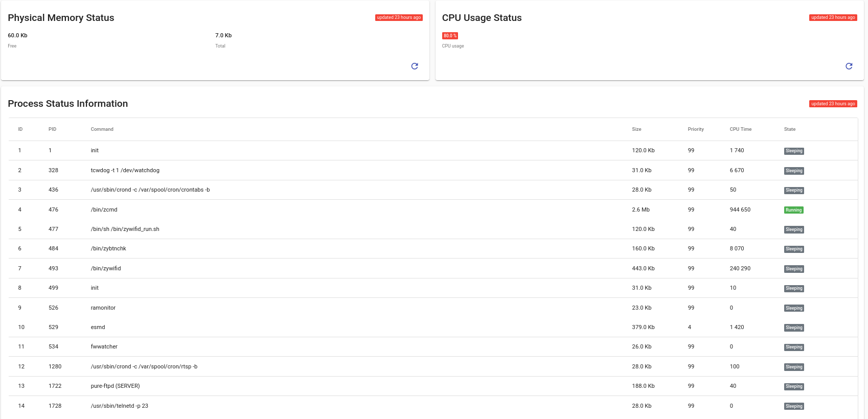Click the 80.0 % CPU usage badge
This screenshot has height=419, width=868.
450,36
